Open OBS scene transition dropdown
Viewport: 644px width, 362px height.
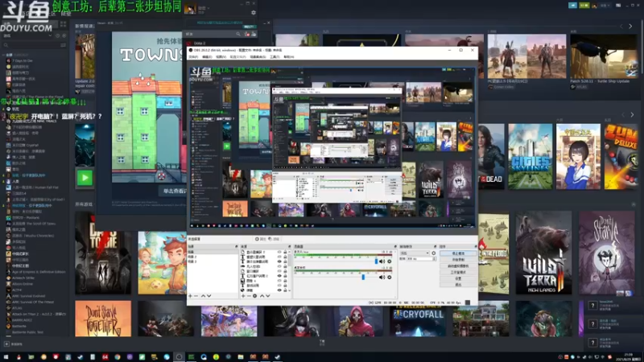tap(415, 253)
